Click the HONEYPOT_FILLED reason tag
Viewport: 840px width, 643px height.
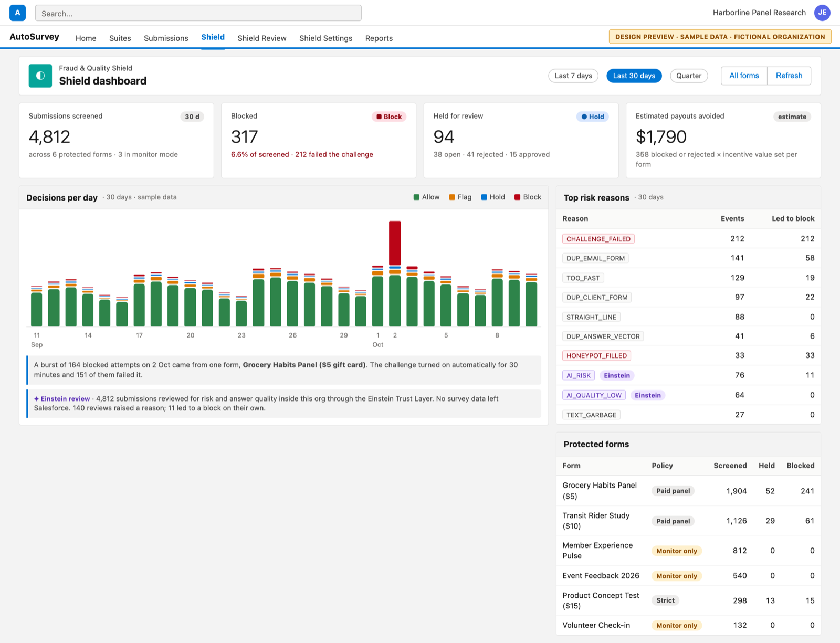pos(596,356)
